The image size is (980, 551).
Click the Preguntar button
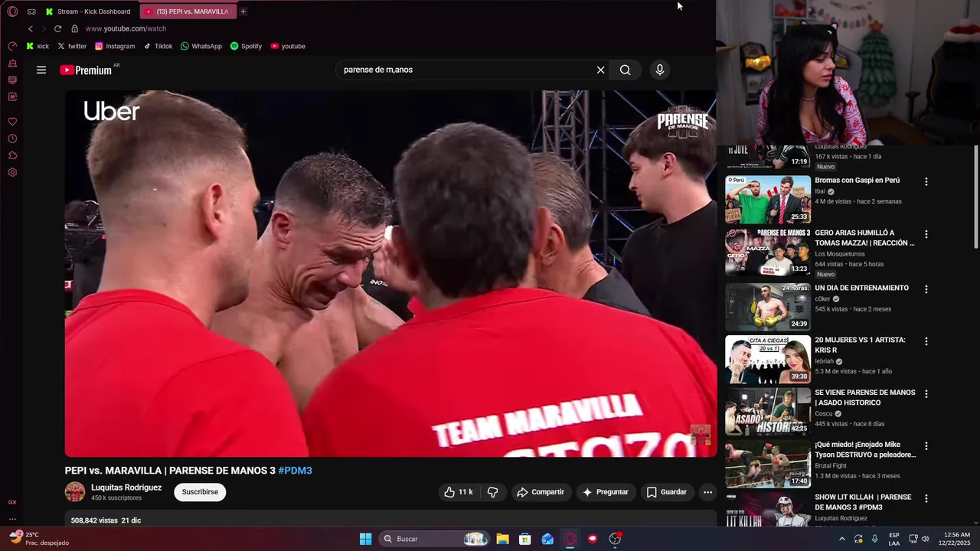[606, 492]
